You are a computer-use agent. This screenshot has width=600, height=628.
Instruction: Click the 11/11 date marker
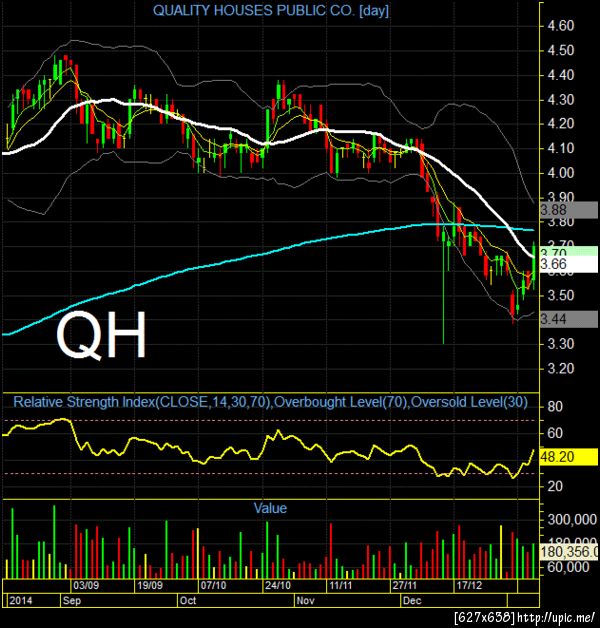tap(340, 586)
